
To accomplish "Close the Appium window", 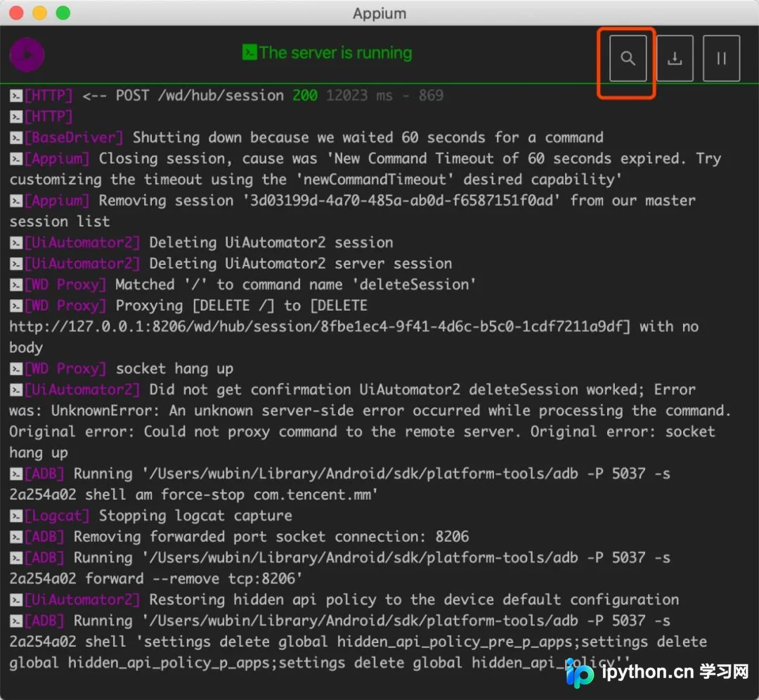I will pos(16,13).
